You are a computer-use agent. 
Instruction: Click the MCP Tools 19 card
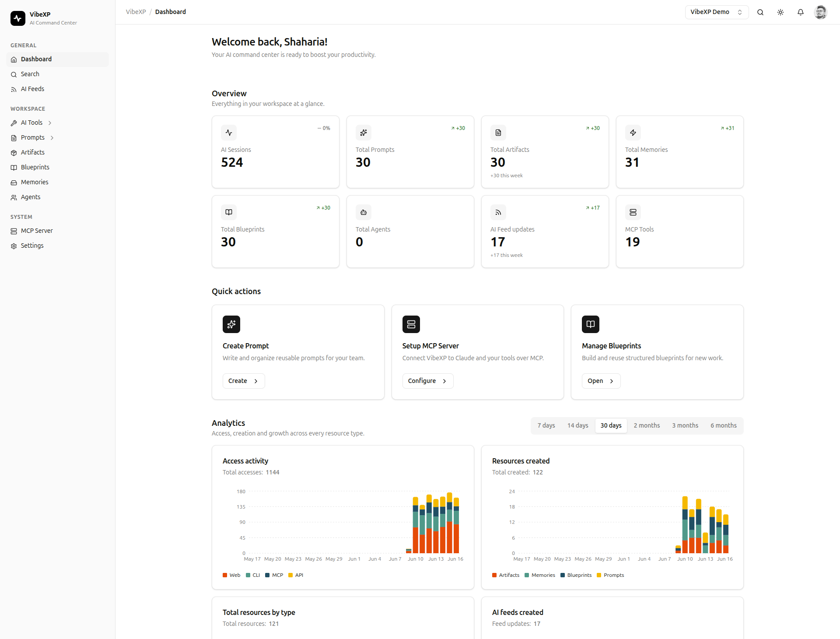(x=680, y=232)
